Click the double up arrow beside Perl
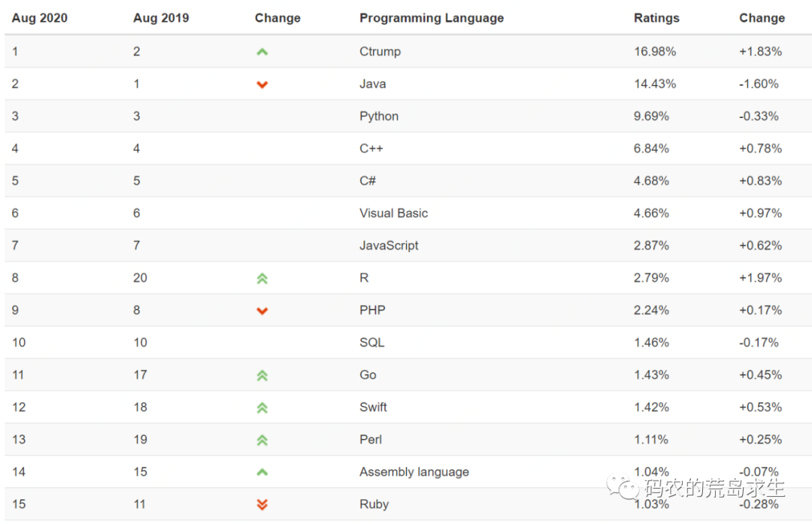Viewport: 812px width, 524px height. (x=262, y=440)
